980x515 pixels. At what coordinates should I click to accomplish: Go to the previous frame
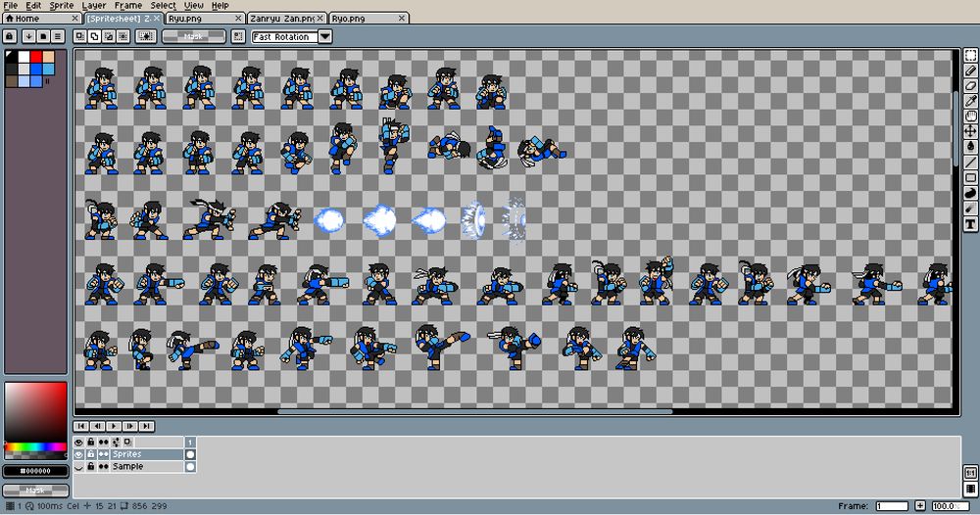pyautogui.click(x=97, y=426)
